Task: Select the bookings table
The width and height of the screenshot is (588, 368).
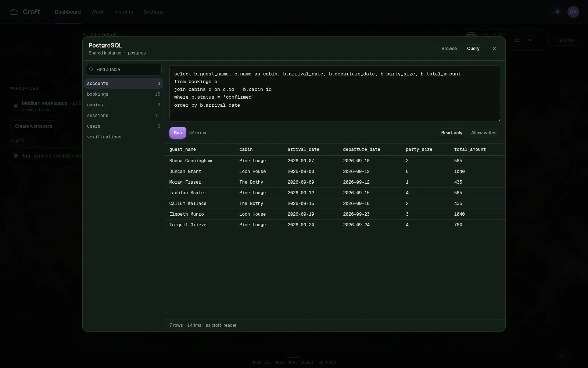Action: click(x=123, y=94)
